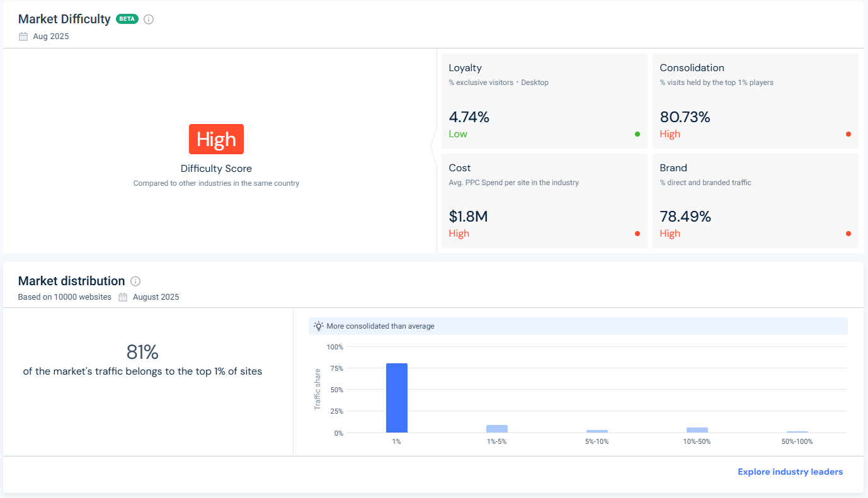Open the Market Difficulty info tooltip icon

tap(148, 19)
